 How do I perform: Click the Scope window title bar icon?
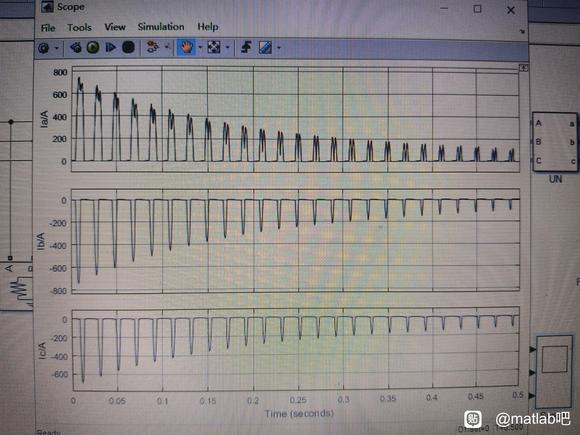[x=47, y=7]
